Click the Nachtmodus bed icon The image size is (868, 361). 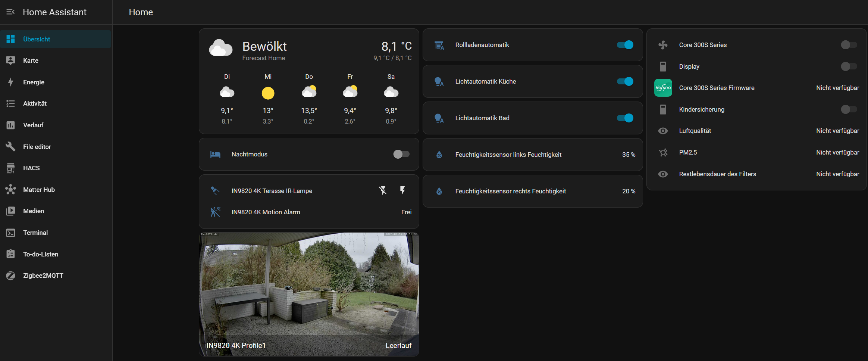[215, 154]
